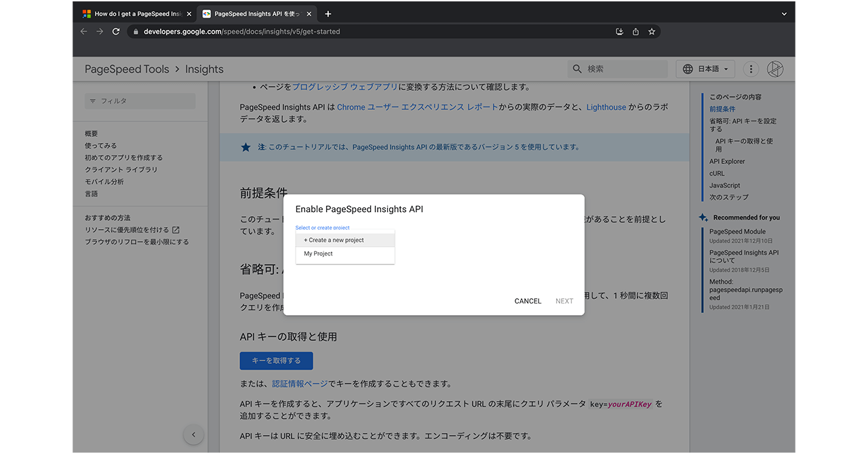Open the three-dot more options menu
868x454 pixels.
tap(751, 69)
